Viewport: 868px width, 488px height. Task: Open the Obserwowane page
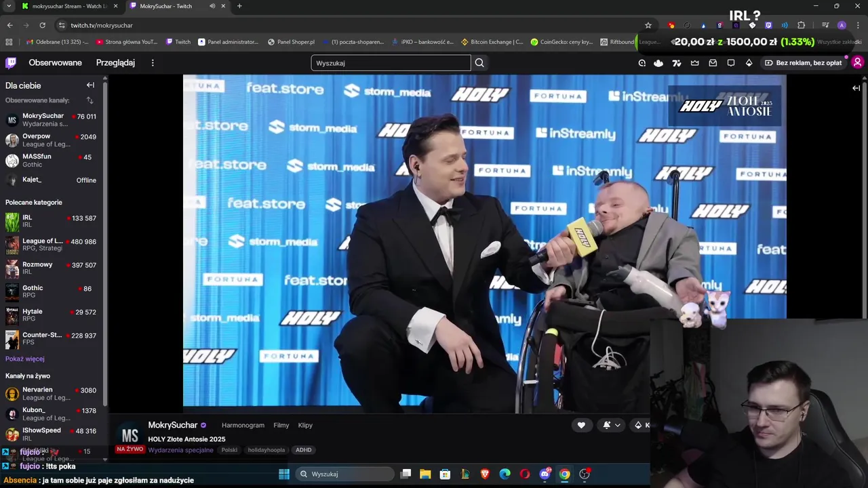55,63
